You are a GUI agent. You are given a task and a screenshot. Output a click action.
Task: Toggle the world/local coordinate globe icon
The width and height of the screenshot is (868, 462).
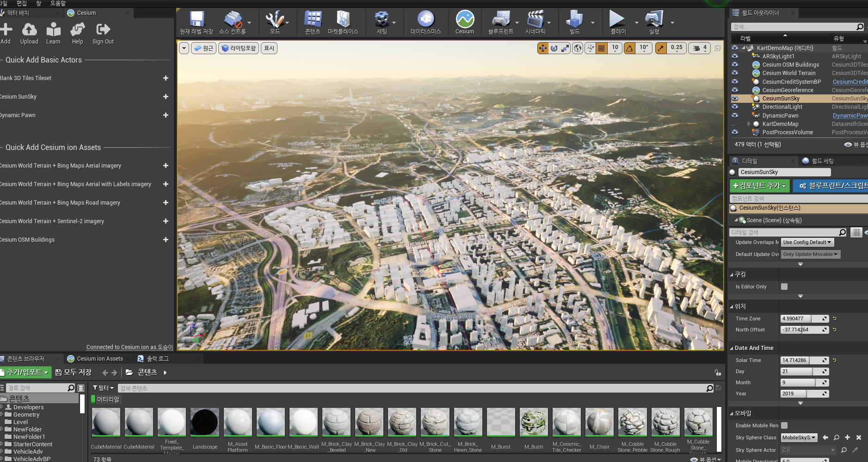578,48
